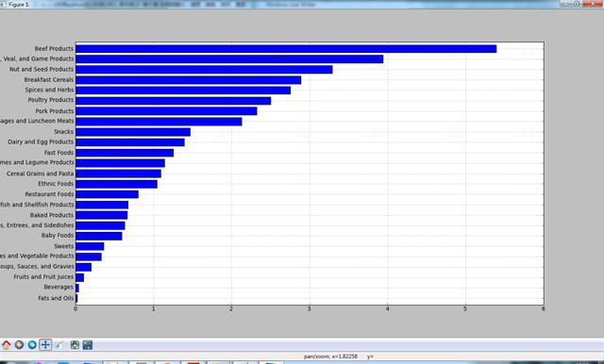The height and width of the screenshot is (364, 604).
Task: Click the 'and Shellfish Products' label
Action: pyautogui.click(x=42, y=205)
